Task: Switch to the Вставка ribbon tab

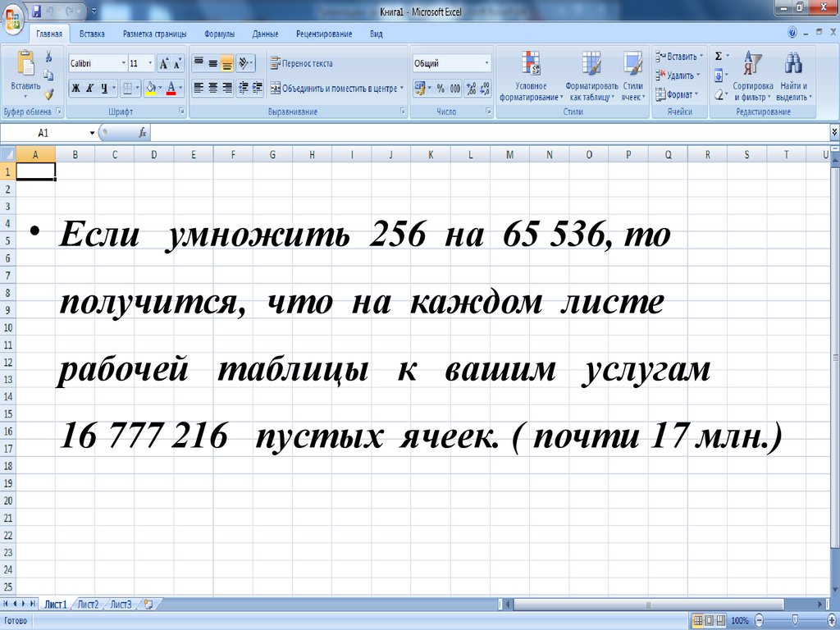Action: click(92, 34)
